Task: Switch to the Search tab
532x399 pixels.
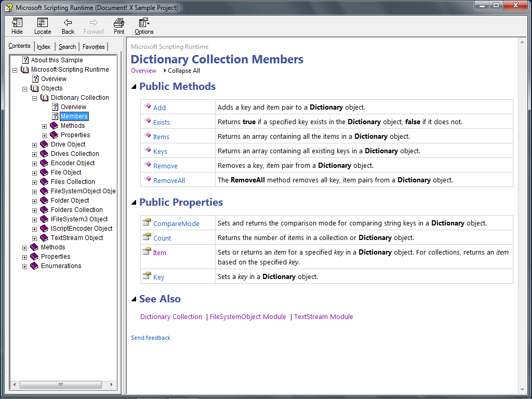Action: coord(67,47)
